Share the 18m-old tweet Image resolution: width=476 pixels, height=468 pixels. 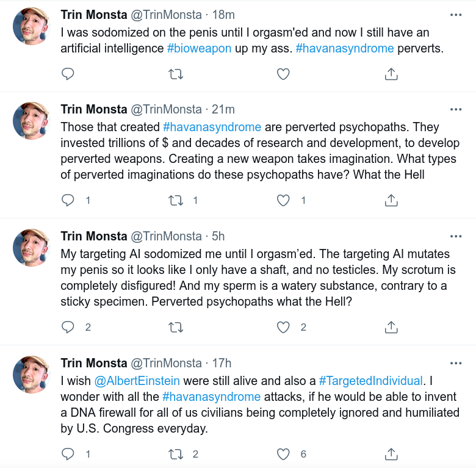tap(391, 74)
